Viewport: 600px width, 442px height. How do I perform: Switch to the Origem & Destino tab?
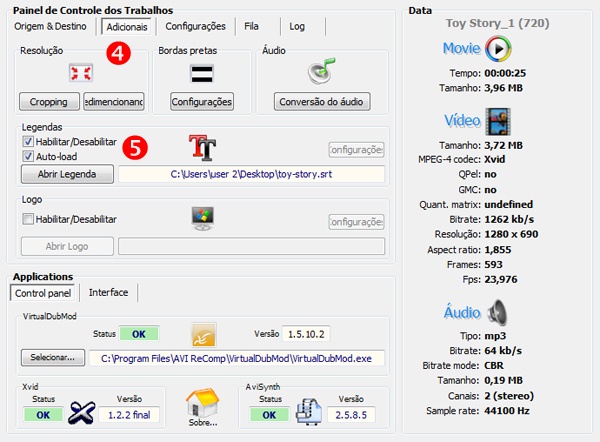53,26
